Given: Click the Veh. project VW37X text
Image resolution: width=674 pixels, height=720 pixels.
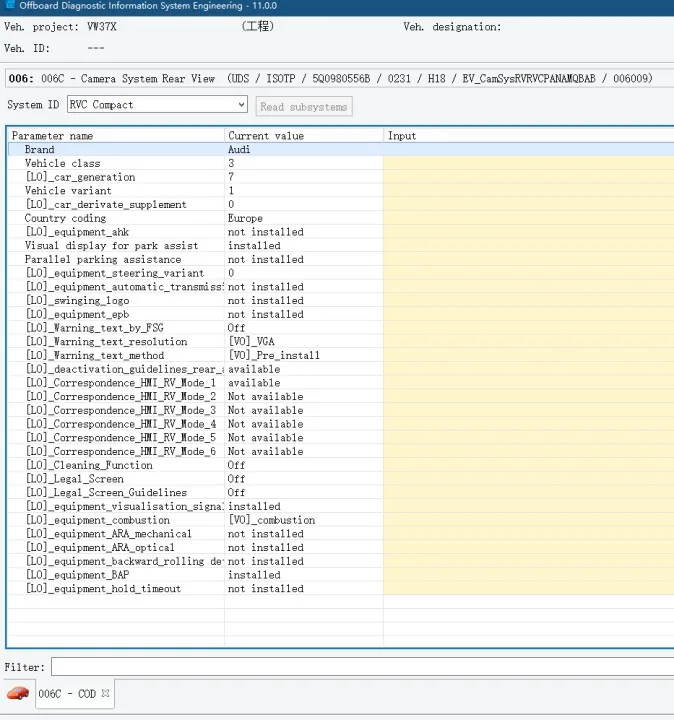Looking at the screenshot, I should click(60, 27).
